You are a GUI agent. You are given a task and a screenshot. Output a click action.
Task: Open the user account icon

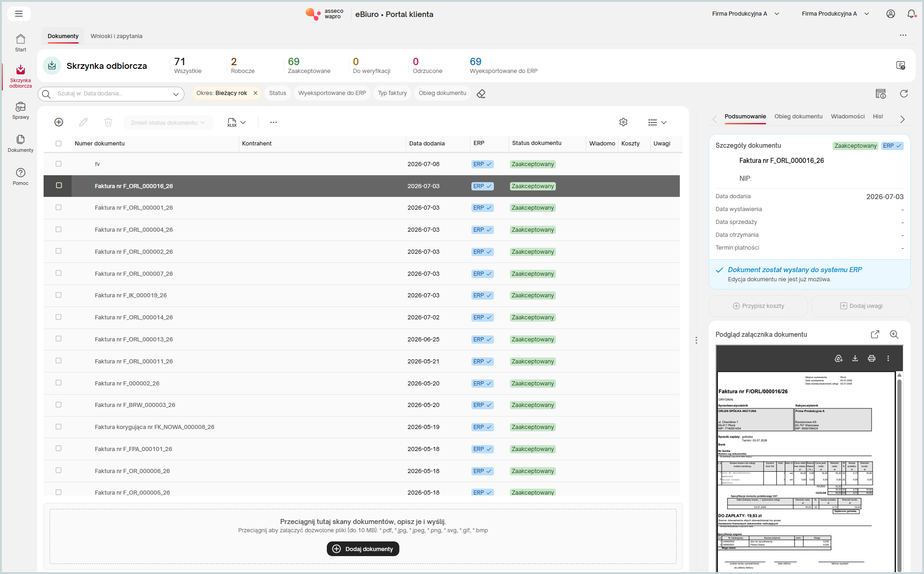pos(890,14)
